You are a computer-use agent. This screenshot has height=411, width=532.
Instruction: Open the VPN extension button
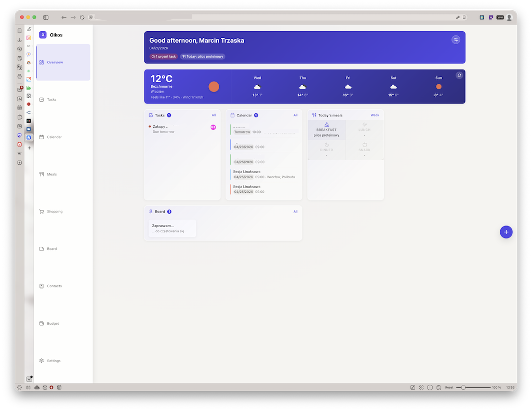tap(500, 17)
